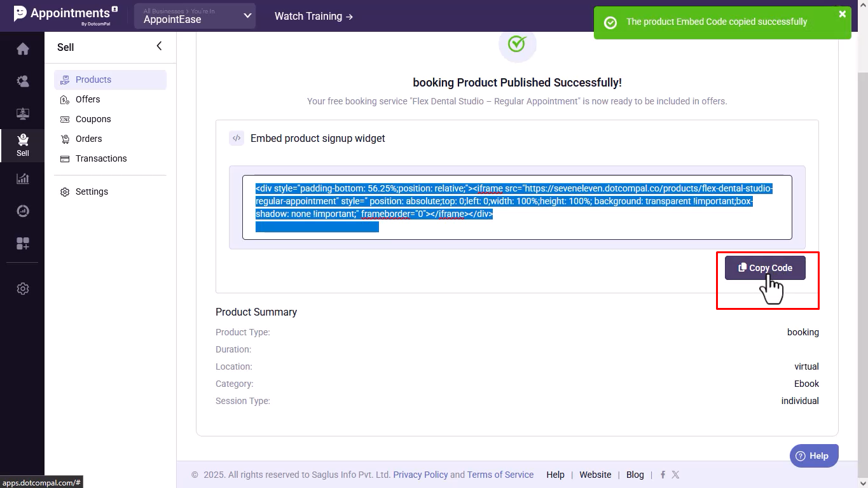Open Offers in Sell menu
This screenshot has height=488, width=868.
(88, 99)
